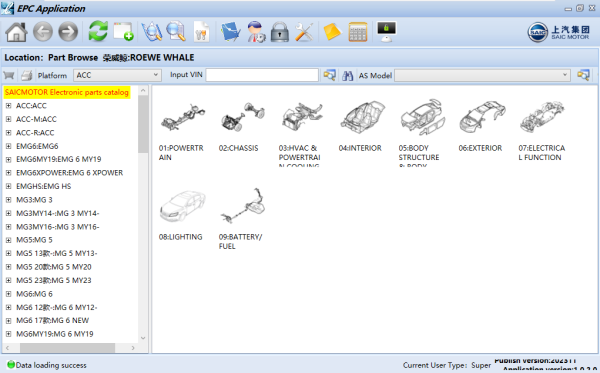Expand EMG6XPOWER tree node
Viewport: 600px width, 373px height.
(x=8, y=173)
